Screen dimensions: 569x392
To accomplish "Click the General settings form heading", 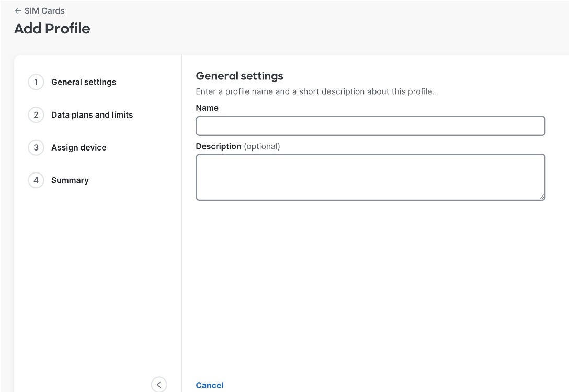I will (x=240, y=76).
